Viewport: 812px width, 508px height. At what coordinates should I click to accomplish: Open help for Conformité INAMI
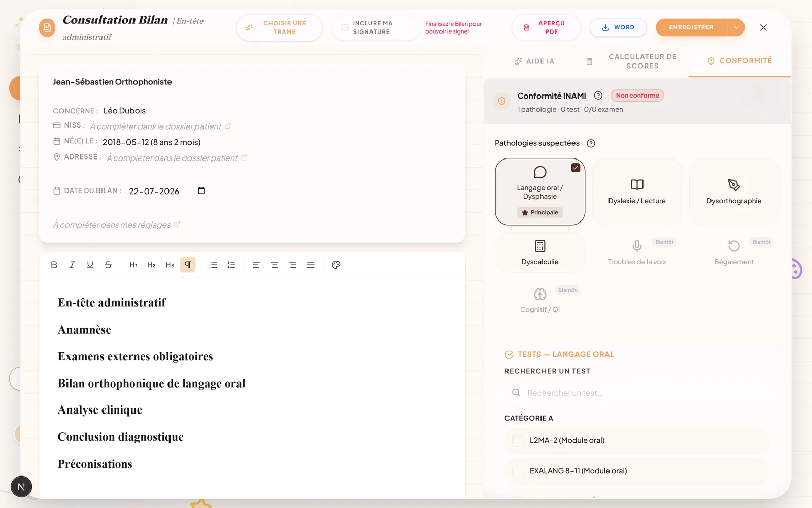[x=598, y=96]
